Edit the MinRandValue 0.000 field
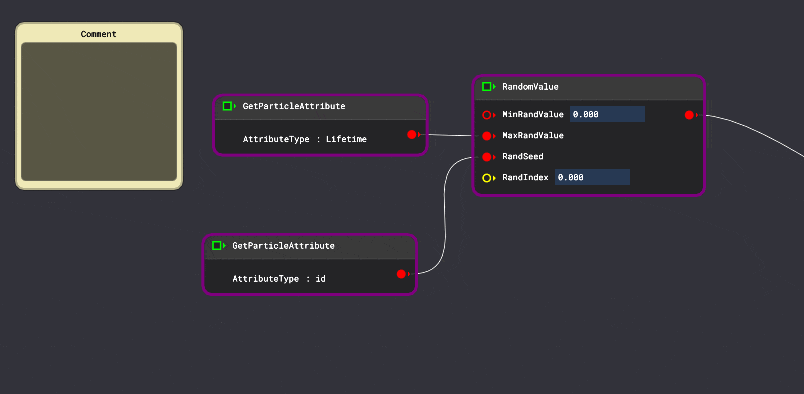The image size is (804, 394). [x=607, y=114]
